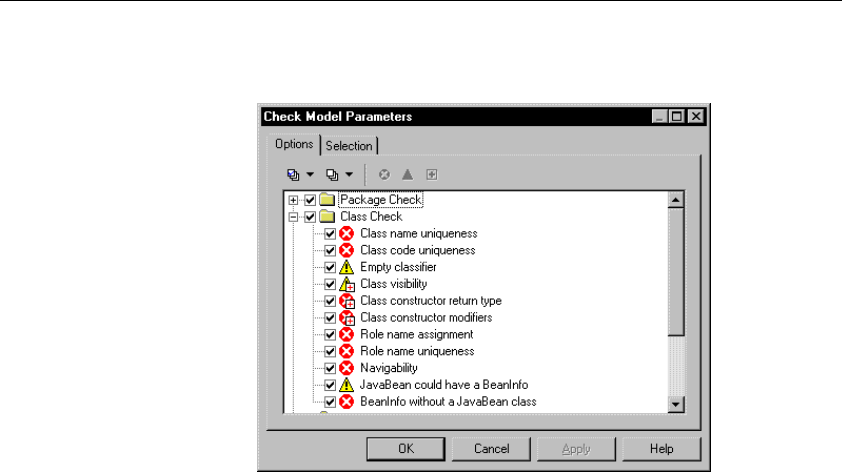Screen dimensions: 842x472
Task: Toggle JavaBean could have a BeanInfo checkbox
Action: [330, 385]
